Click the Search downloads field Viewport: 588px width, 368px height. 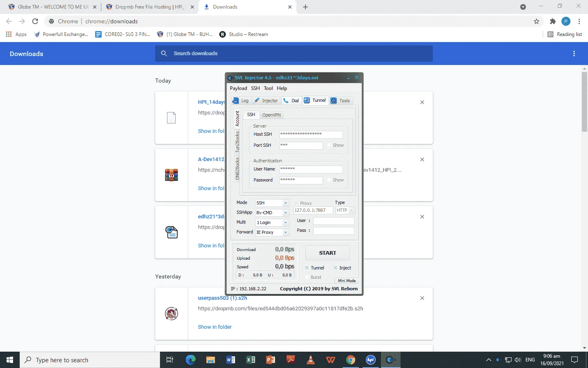(294, 54)
